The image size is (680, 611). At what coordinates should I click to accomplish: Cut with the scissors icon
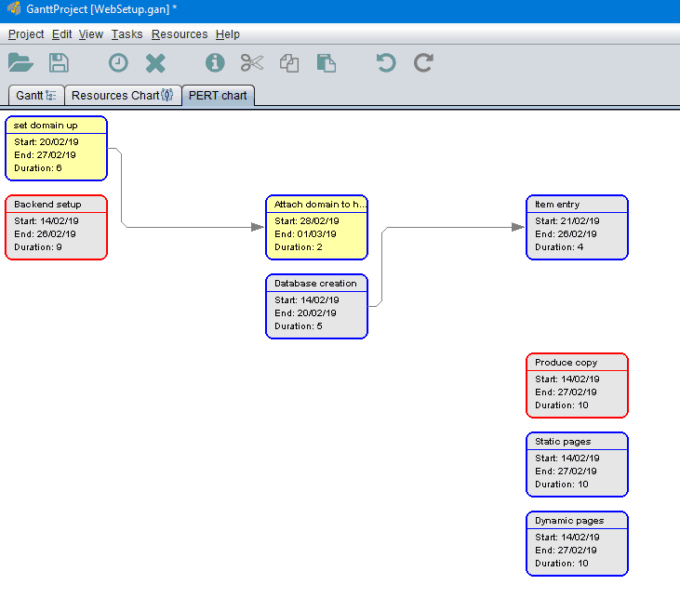(x=252, y=63)
